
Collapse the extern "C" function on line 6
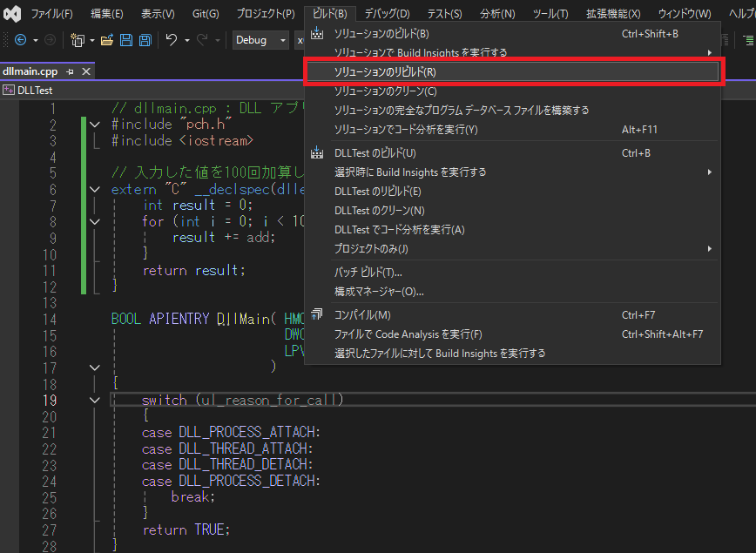point(95,189)
